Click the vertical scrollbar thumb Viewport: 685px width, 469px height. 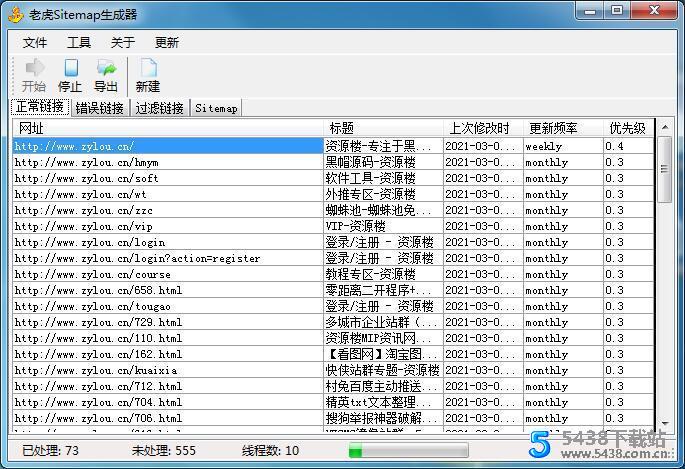(x=664, y=169)
